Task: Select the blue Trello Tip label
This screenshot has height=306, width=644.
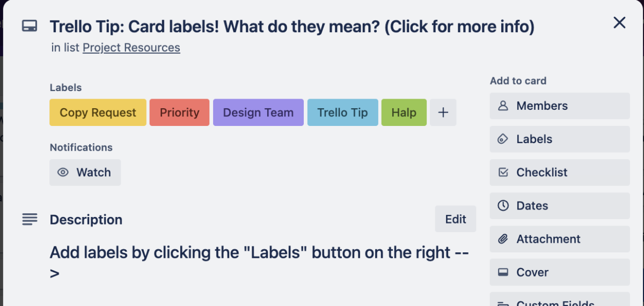Action: coord(342,113)
